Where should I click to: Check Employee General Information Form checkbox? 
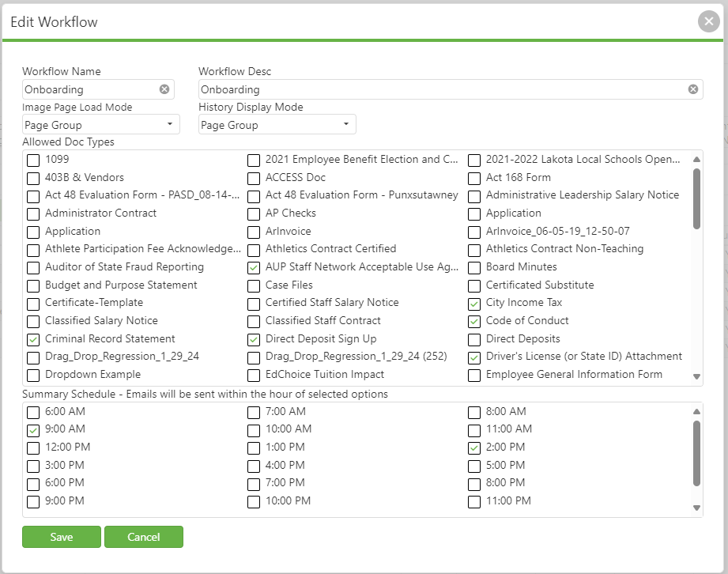click(474, 376)
